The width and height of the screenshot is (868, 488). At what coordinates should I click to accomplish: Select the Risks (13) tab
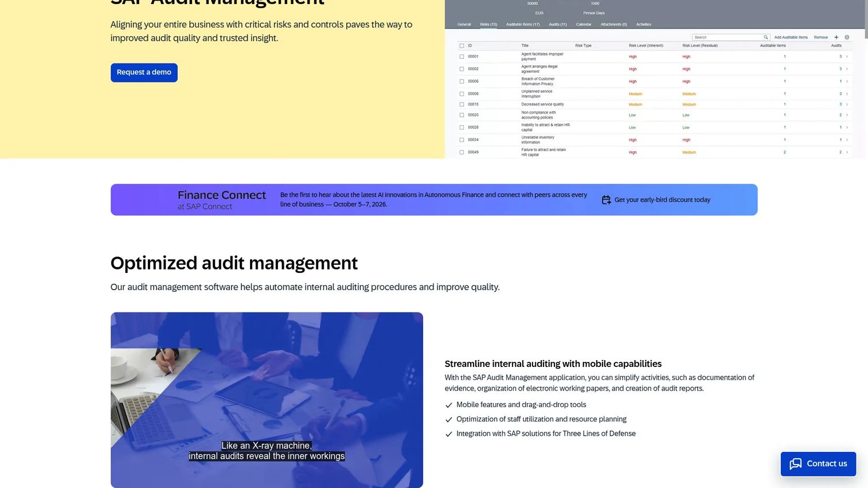488,25
